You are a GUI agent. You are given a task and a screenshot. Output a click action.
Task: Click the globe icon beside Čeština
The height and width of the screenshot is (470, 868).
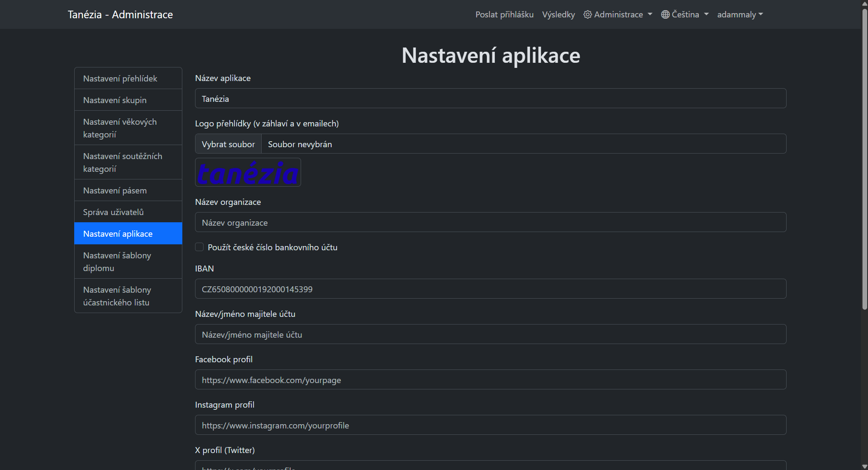(665, 14)
